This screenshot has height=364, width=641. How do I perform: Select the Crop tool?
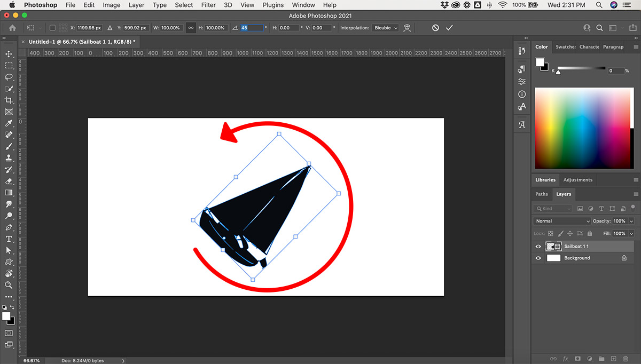(9, 100)
